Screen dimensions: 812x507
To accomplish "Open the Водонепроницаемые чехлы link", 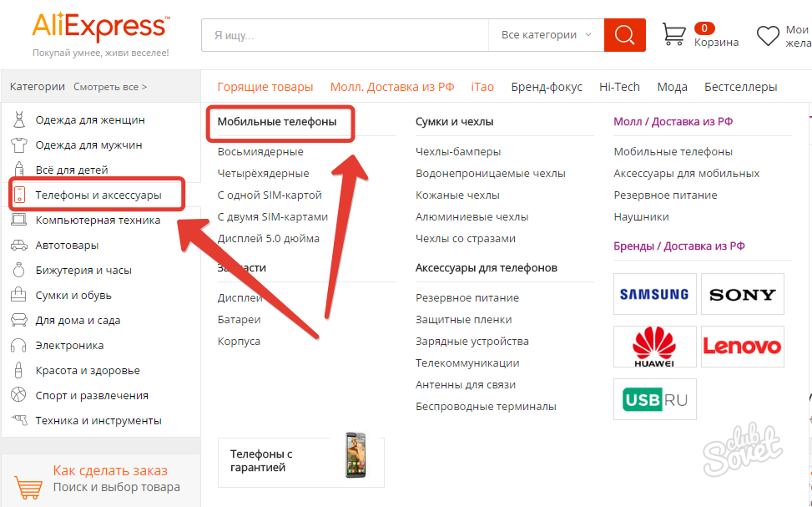I will pyautogui.click(x=491, y=174).
